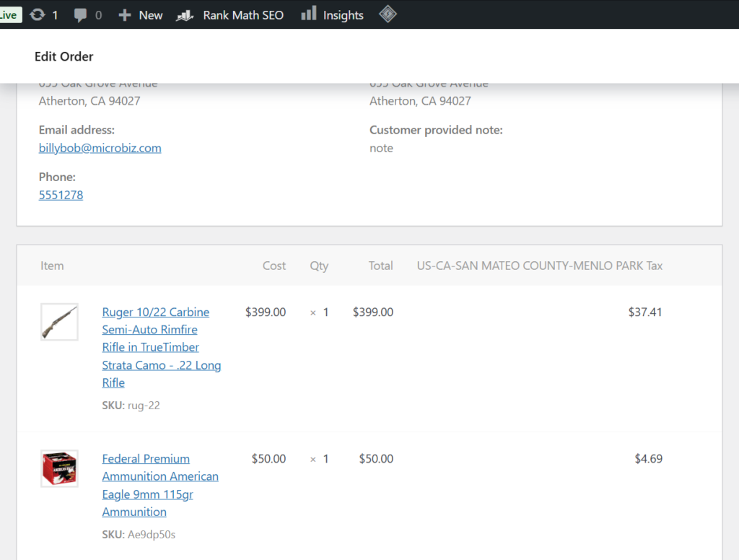
Task: Click the Edit Order heading
Action: click(64, 56)
